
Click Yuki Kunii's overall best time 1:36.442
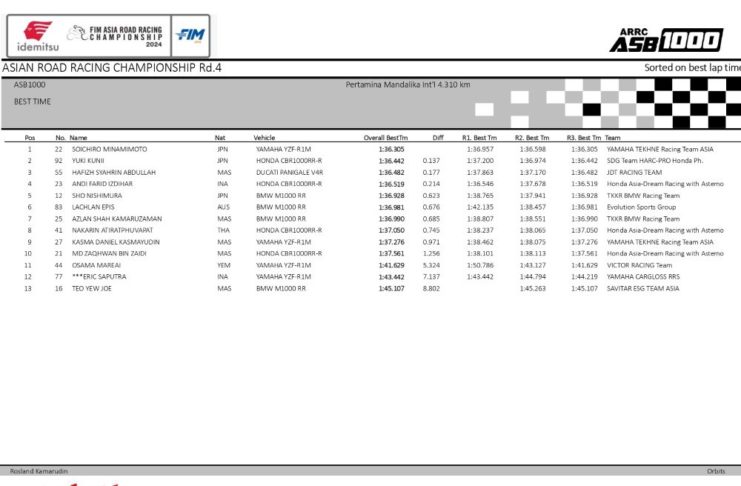pos(391,160)
